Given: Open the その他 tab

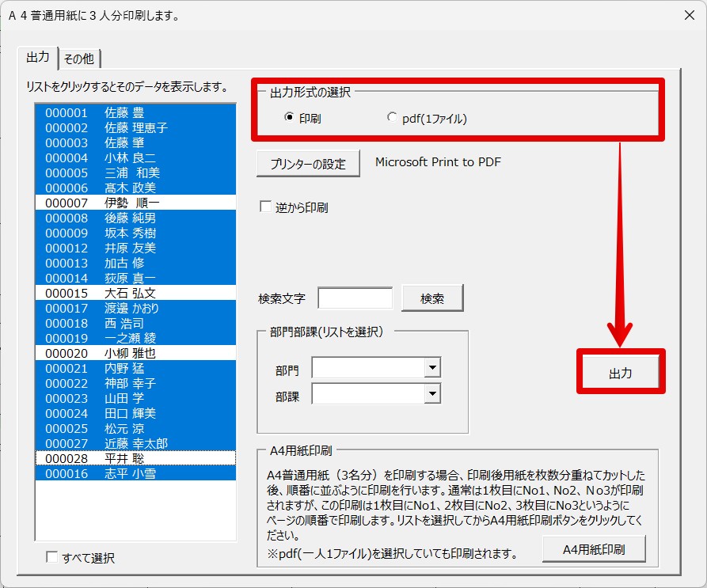Looking at the screenshot, I should click(79, 59).
